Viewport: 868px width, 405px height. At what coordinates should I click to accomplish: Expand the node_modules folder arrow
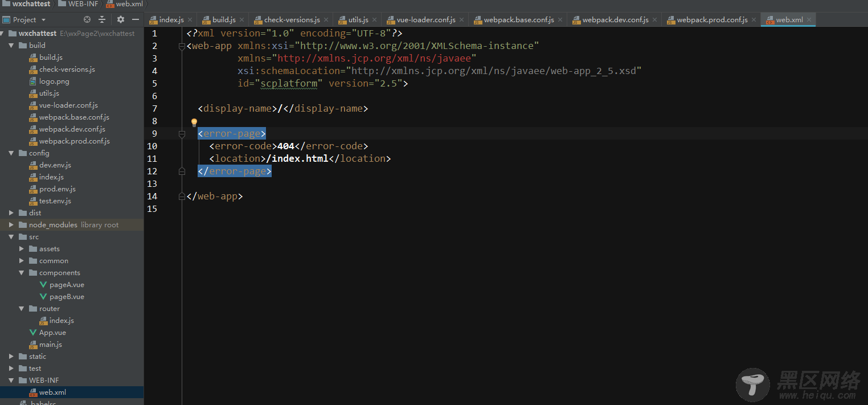pos(11,225)
